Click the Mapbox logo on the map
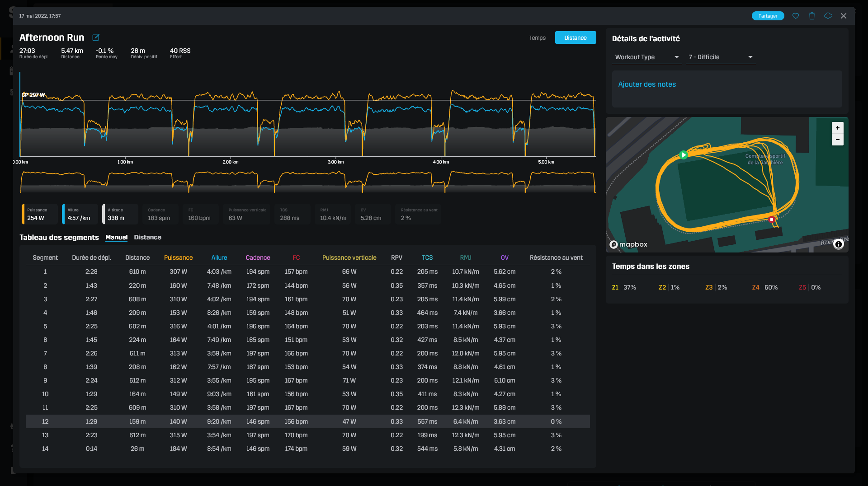 tap(628, 244)
